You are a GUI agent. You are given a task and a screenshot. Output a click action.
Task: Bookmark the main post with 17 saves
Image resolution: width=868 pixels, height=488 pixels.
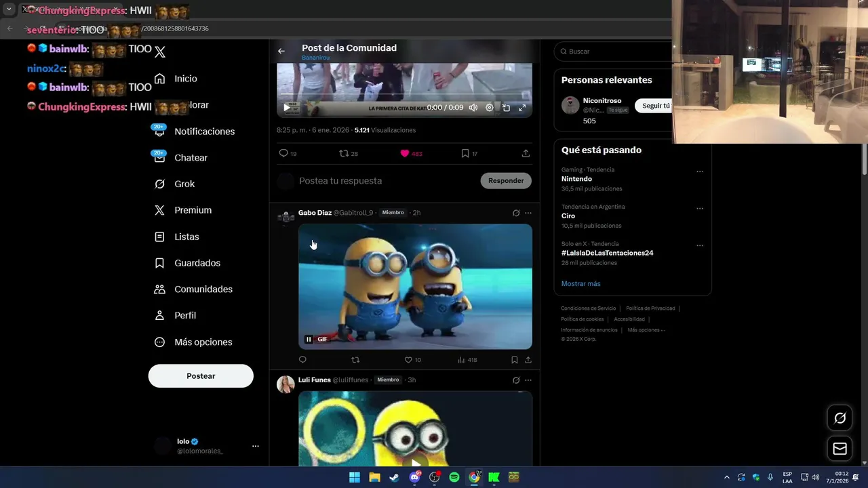tap(469, 154)
